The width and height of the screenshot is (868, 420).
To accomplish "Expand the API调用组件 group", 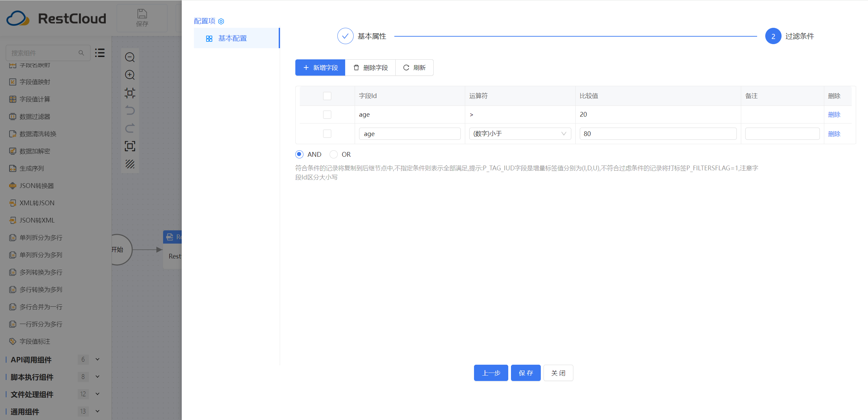I will (97, 359).
